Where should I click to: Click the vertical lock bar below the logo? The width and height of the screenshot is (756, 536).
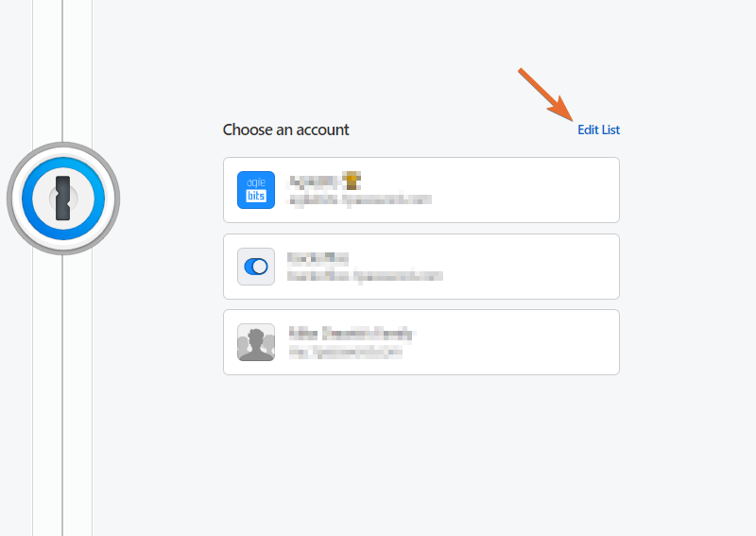point(62,397)
